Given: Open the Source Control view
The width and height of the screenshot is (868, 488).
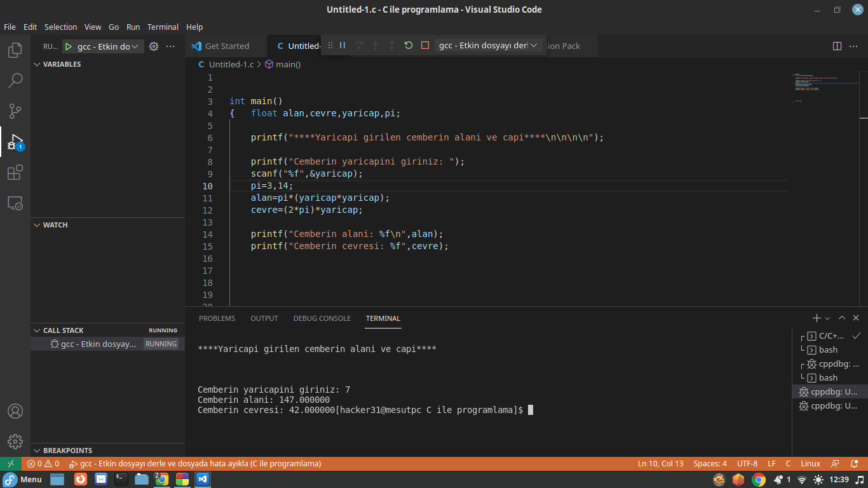Looking at the screenshot, I should 15,111.
